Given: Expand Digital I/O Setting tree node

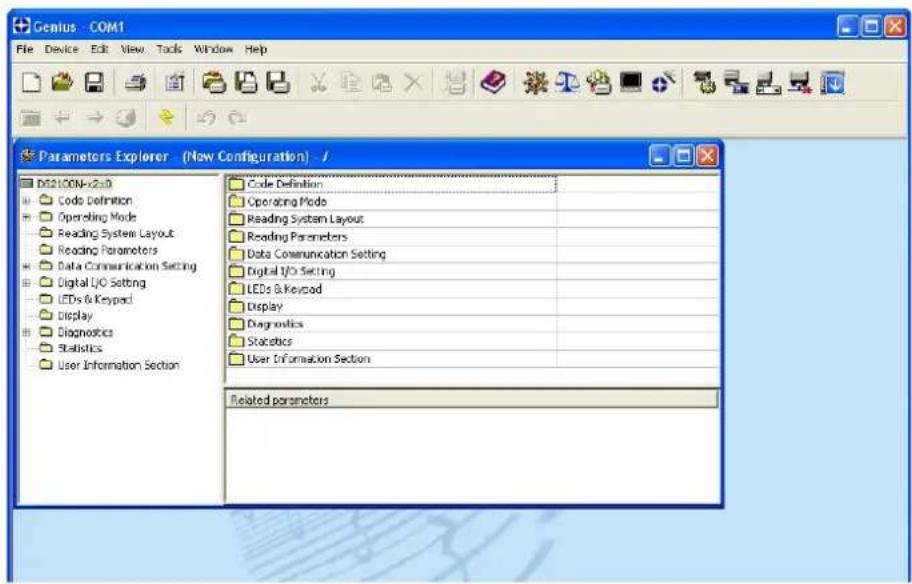Looking at the screenshot, I should (x=26, y=283).
